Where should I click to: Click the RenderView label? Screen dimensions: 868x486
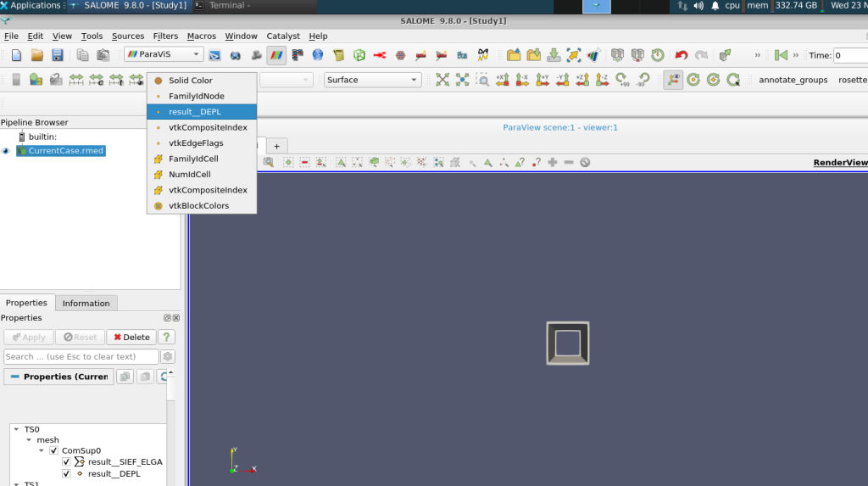point(840,162)
